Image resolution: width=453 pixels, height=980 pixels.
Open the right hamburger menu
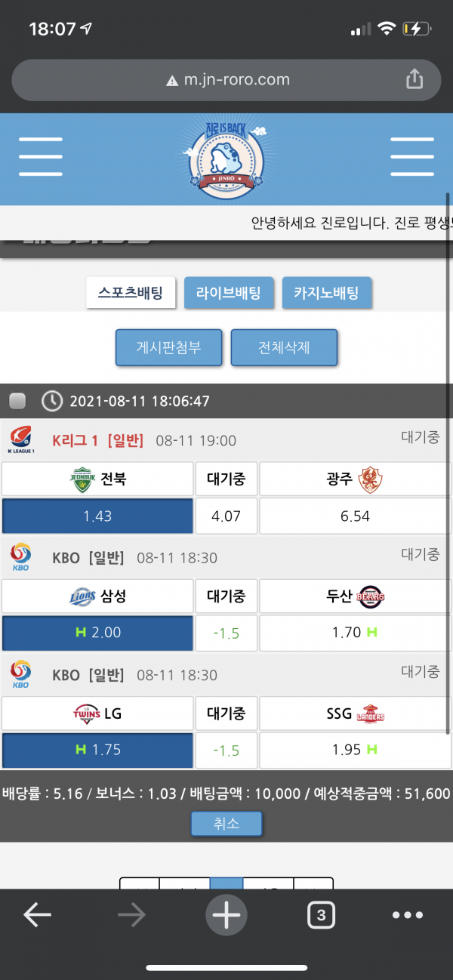tap(411, 157)
